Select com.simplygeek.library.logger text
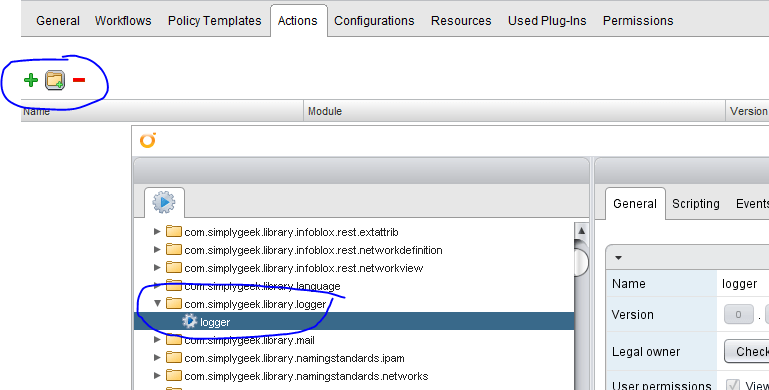This screenshot has width=769, height=390. click(255, 305)
